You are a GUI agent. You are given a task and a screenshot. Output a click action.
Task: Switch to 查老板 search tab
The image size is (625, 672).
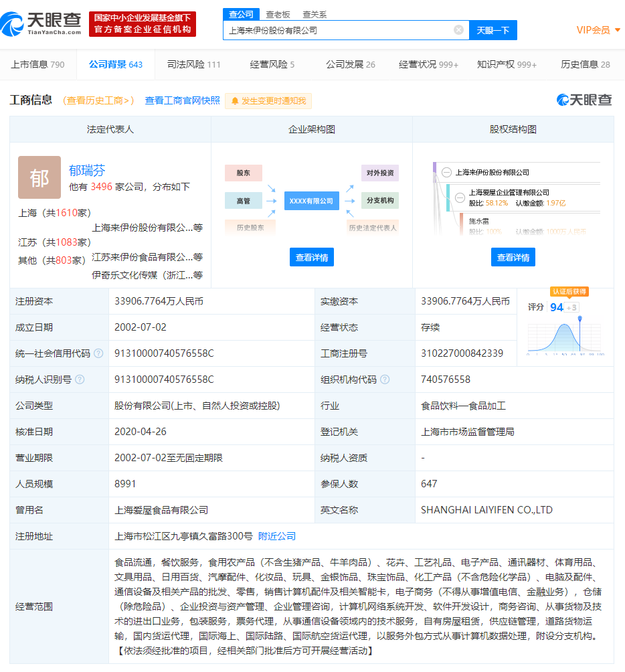pyautogui.click(x=278, y=15)
